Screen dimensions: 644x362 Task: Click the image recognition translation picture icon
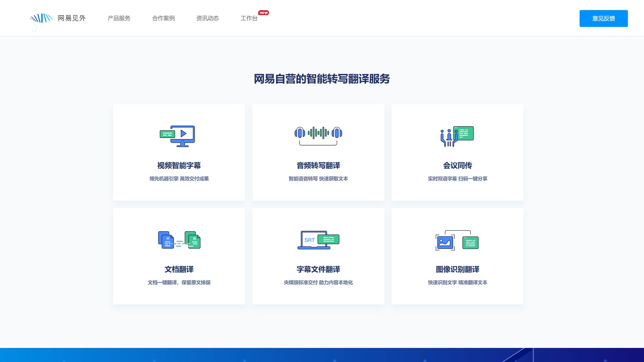point(457,240)
